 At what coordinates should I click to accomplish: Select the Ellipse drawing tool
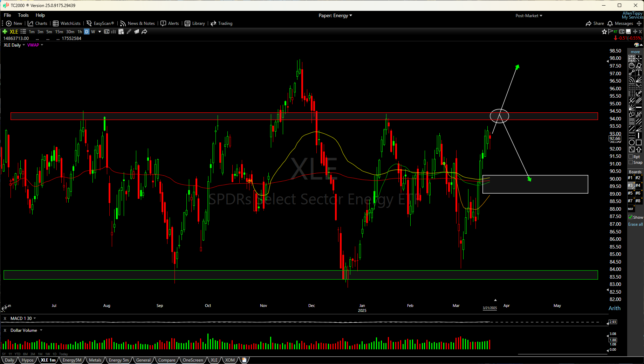(x=631, y=142)
